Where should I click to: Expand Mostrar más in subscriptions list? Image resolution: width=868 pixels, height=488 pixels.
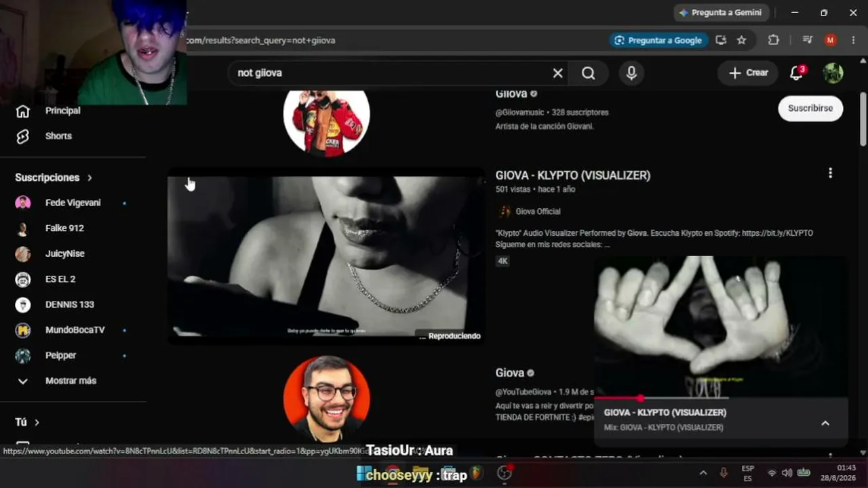point(23,381)
